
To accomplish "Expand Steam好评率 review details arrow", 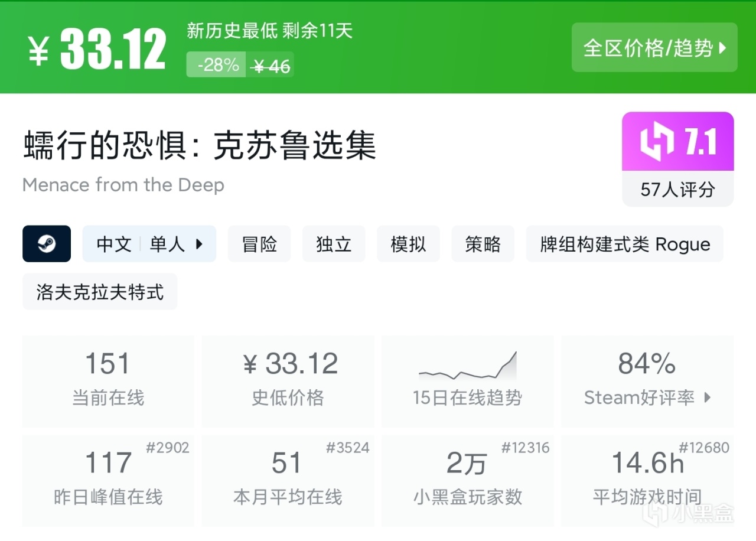I will (x=708, y=397).
